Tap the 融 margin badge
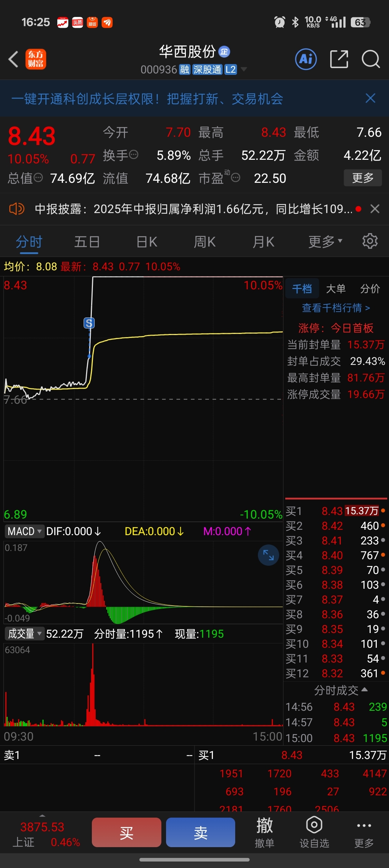This screenshot has height=868, width=389. (x=184, y=69)
